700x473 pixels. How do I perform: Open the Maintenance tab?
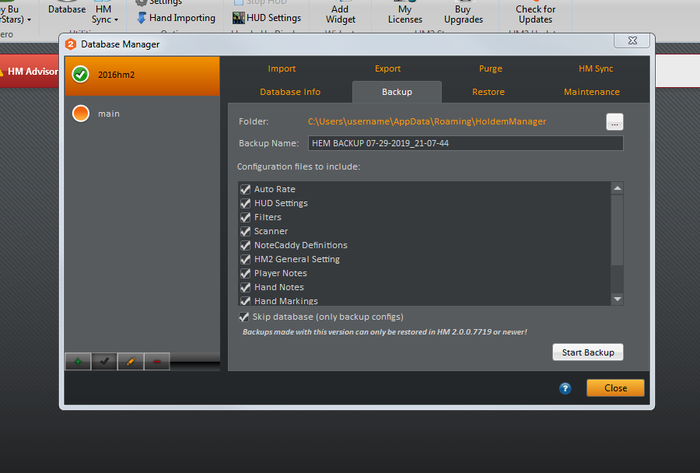coord(592,92)
